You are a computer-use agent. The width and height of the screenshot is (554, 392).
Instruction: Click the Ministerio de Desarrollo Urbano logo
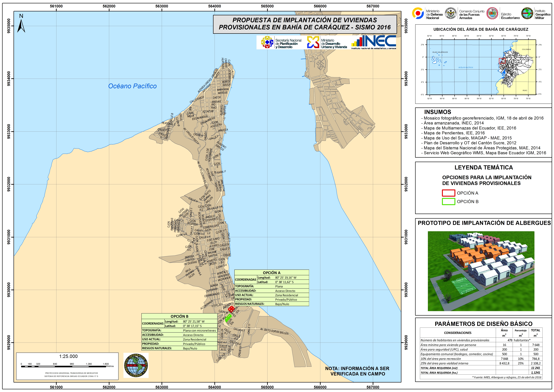coord(313,42)
